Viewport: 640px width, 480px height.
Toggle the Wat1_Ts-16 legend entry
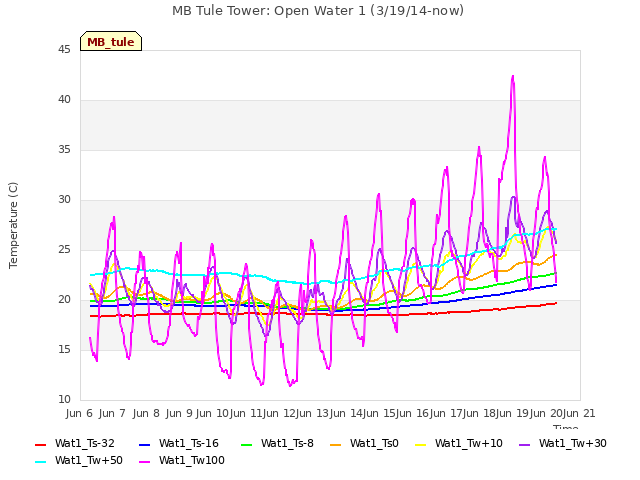click(179, 444)
